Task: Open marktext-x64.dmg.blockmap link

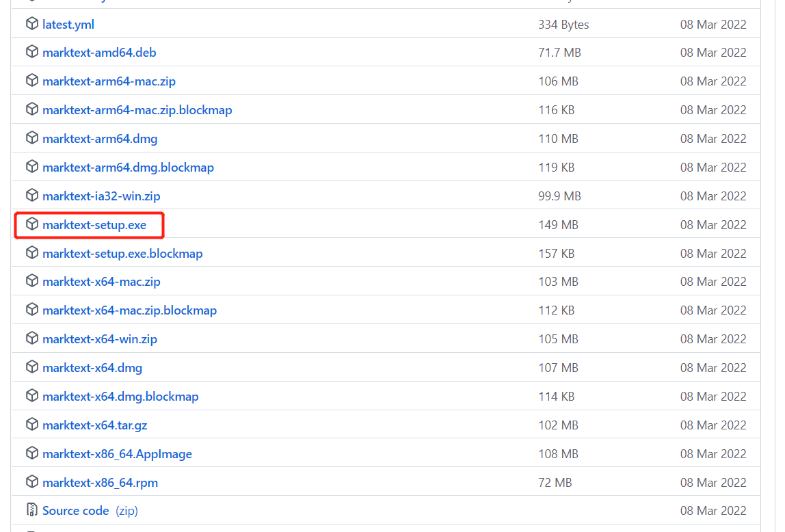Action: click(120, 397)
